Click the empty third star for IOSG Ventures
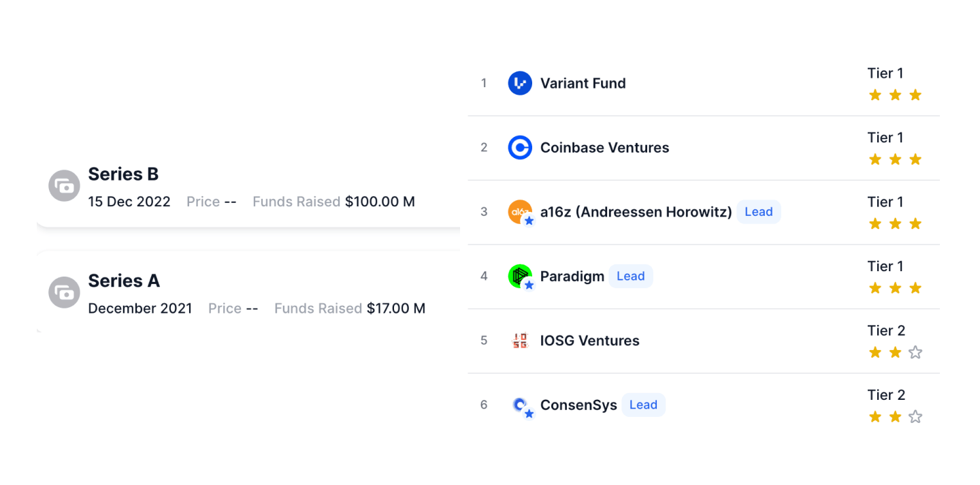The width and height of the screenshot is (980, 485). point(915,352)
